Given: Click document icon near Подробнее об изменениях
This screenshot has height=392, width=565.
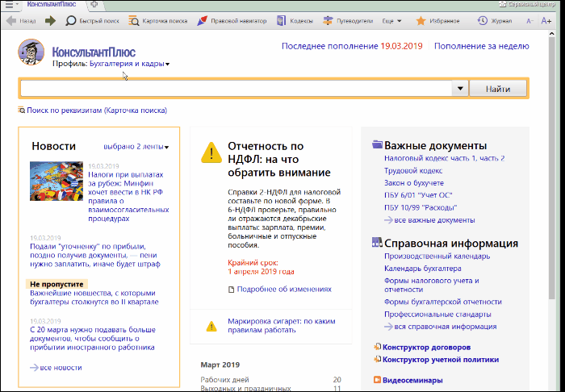Looking at the screenshot, I should 232,290.
